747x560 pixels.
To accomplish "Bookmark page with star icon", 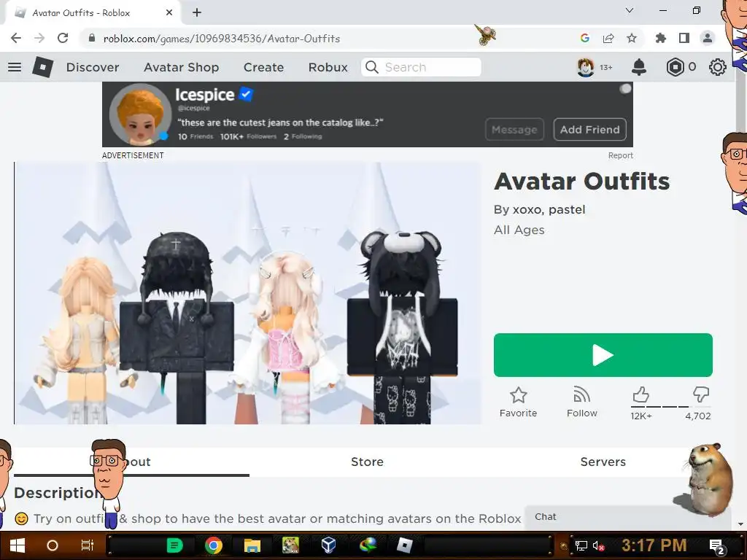I will click(632, 38).
